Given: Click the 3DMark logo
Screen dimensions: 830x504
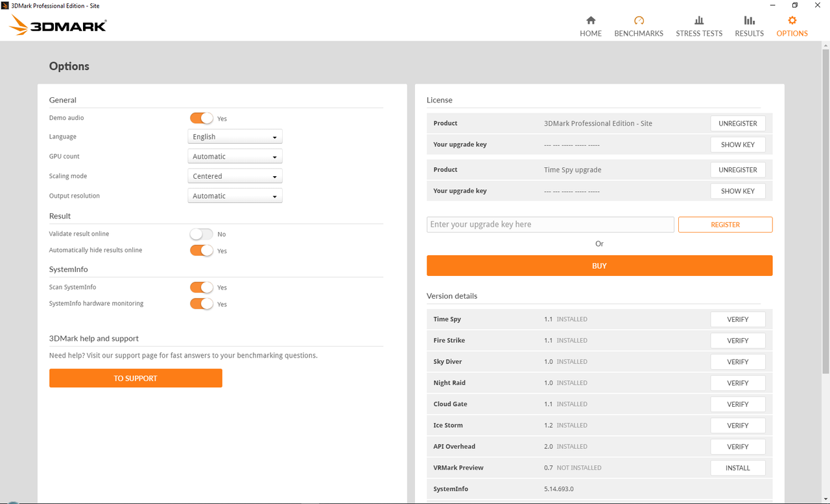Looking at the screenshot, I should tap(58, 25).
